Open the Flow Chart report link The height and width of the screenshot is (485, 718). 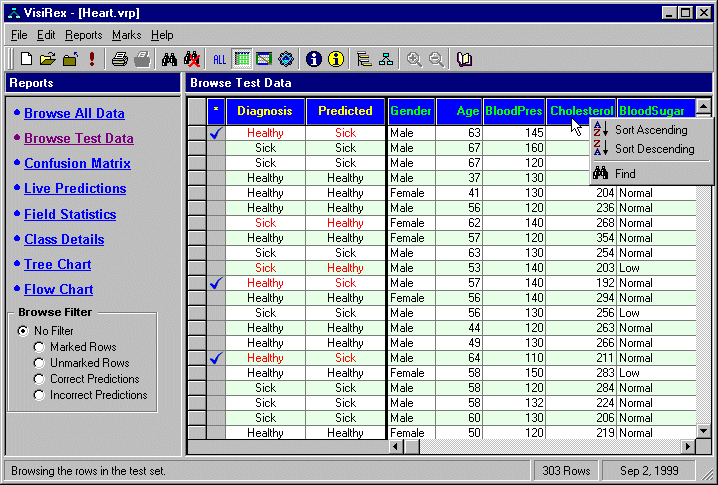coord(59,289)
